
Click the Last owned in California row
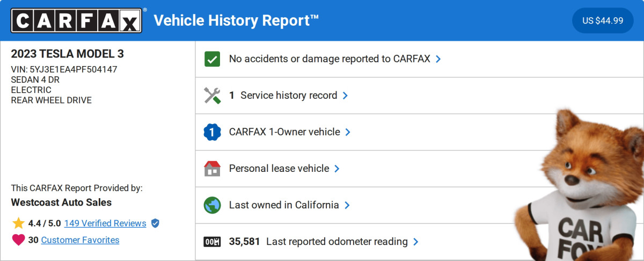point(284,205)
